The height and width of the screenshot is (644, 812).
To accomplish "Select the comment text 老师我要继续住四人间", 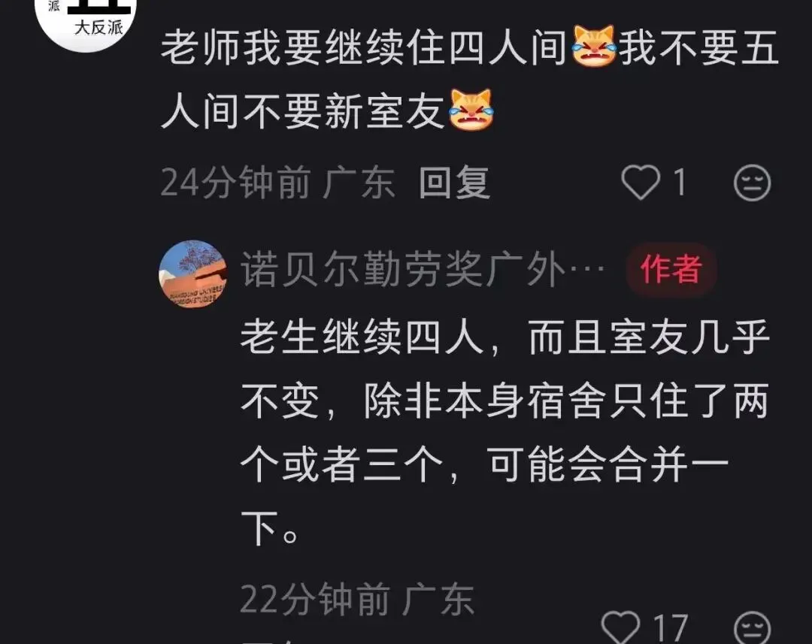I will coord(363,47).
